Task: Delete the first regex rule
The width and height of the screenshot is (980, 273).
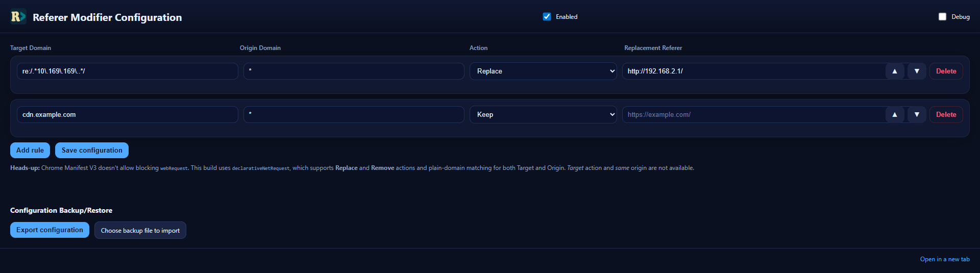Action: tap(946, 71)
